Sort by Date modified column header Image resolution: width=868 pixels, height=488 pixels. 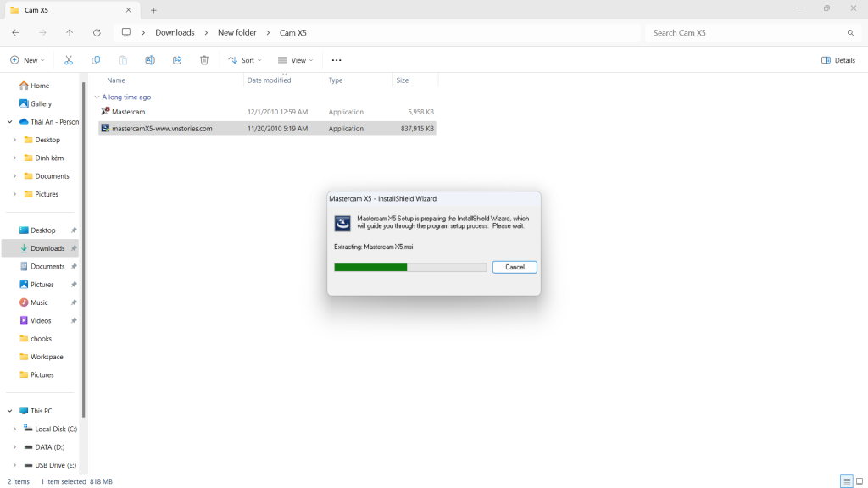(x=269, y=80)
